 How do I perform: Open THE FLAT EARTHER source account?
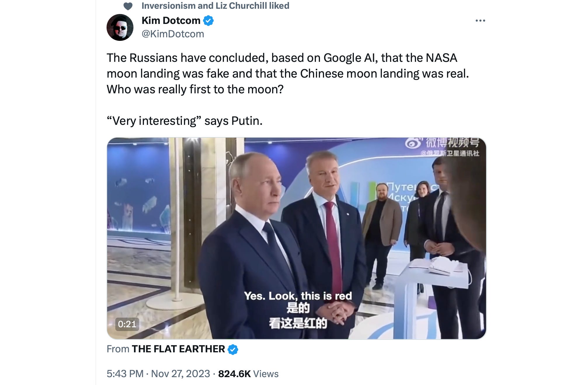pos(178,349)
